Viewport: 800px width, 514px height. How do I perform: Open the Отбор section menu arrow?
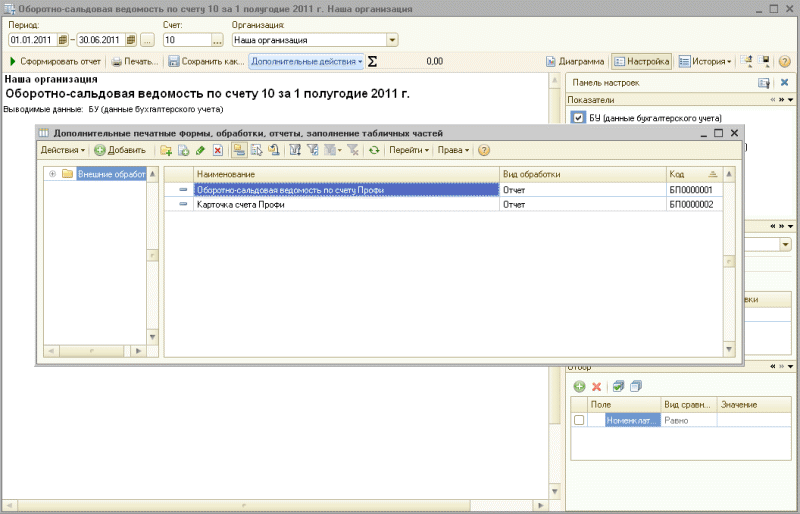coord(791,366)
